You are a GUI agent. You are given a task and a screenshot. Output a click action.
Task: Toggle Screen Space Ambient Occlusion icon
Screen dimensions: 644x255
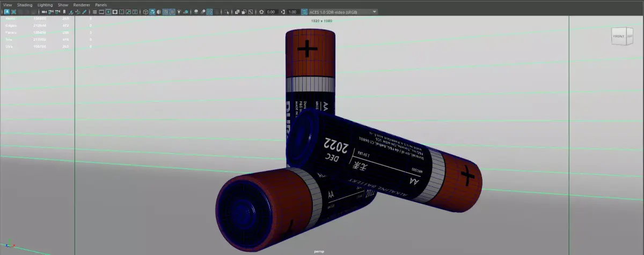196,12
